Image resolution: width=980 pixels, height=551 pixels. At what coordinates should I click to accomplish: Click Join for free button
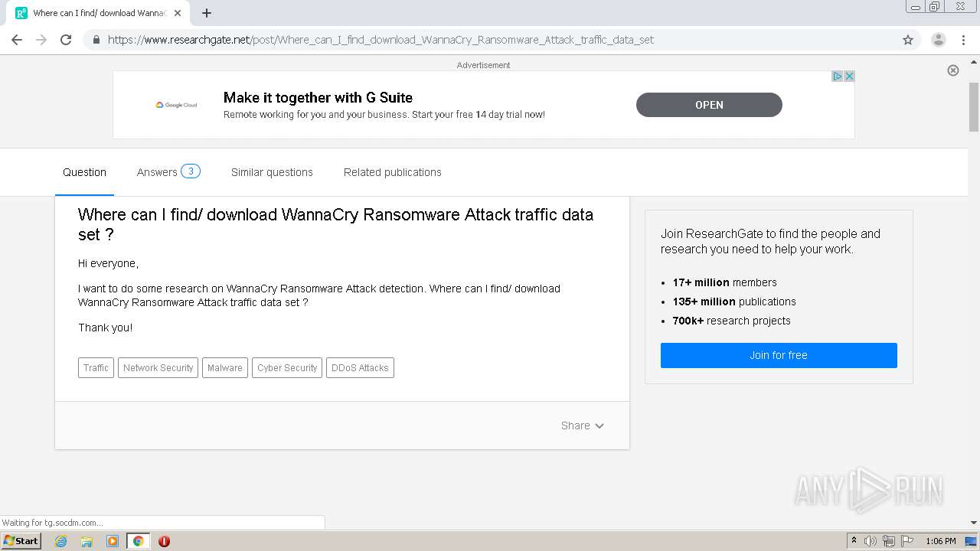point(779,355)
